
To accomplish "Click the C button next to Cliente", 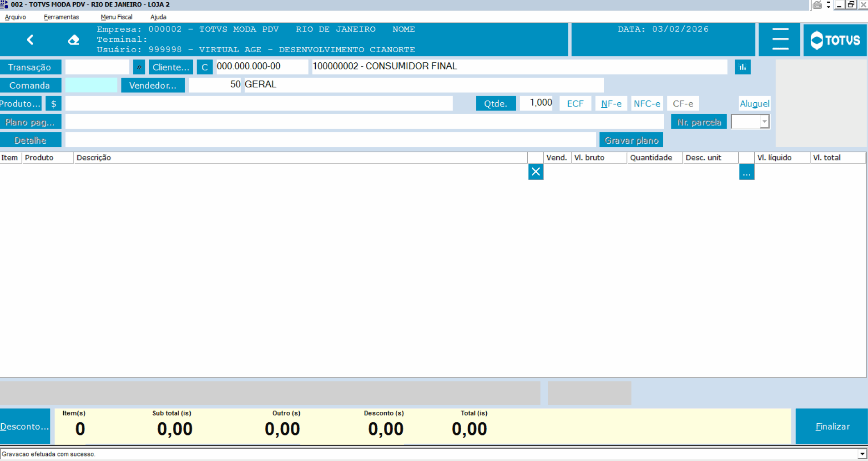I will pos(205,67).
